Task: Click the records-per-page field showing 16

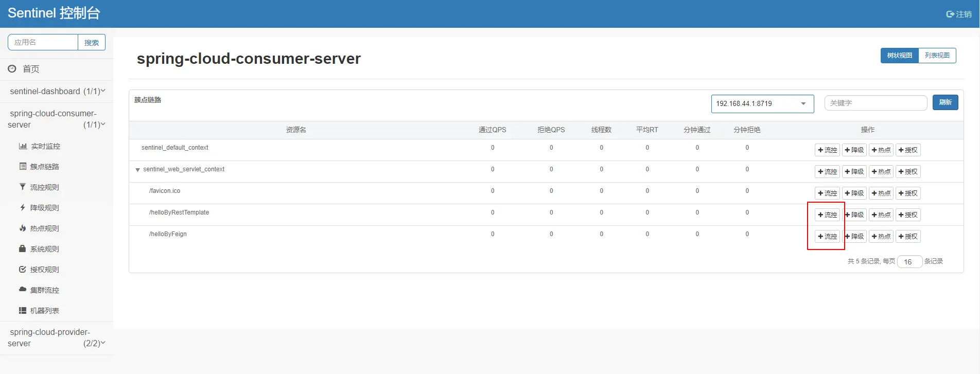Action: [909, 262]
